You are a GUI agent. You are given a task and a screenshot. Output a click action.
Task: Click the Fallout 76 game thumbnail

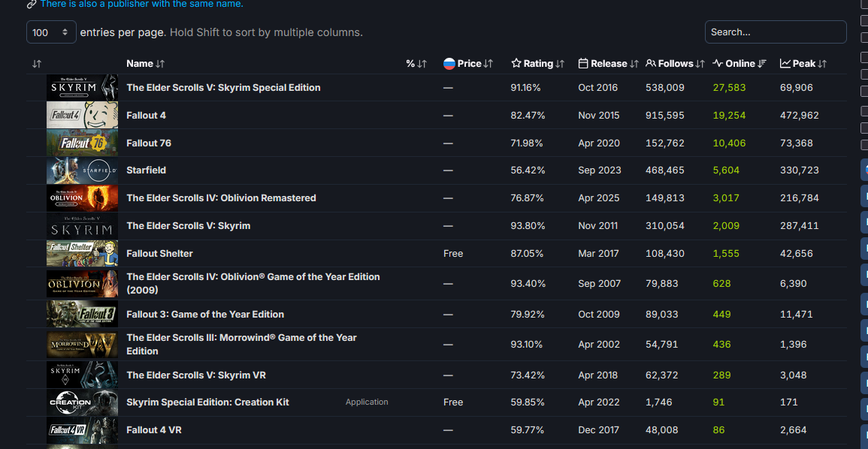click(82, 143)
